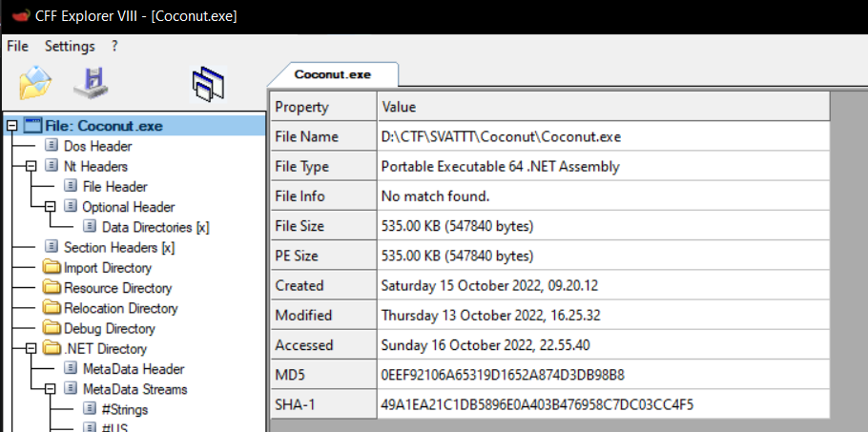
Task: Open Resource Directory in the tree
Action: [118, 288]
